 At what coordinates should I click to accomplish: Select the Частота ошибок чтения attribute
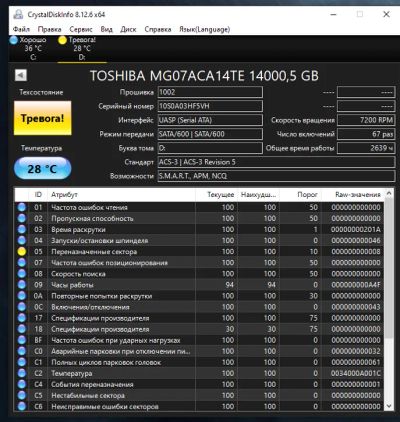tap(89, 207)
